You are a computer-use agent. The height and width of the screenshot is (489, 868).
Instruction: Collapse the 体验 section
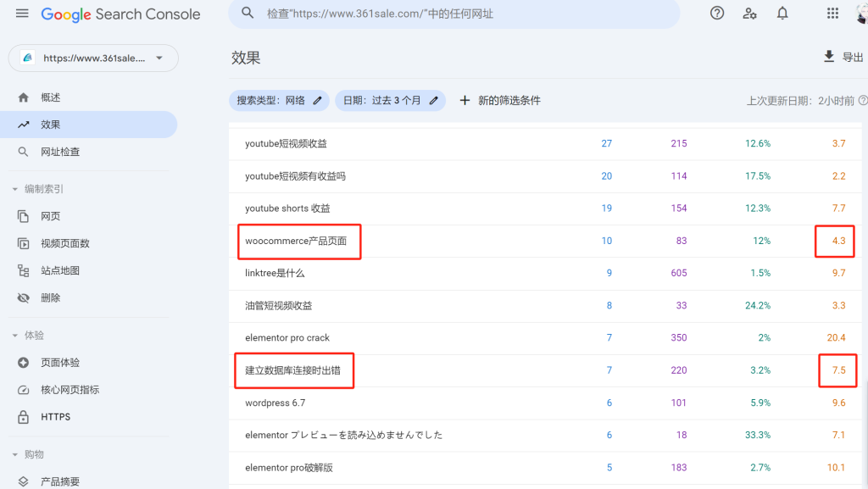(x=15, y=336)
